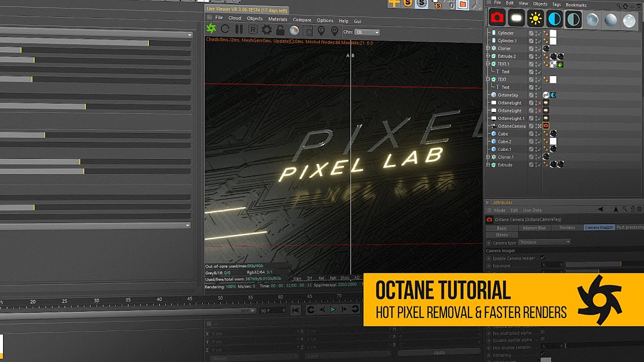Adjust the Exposure slider
The height and width of the screenshot is (362, 644).
(604, 264)
